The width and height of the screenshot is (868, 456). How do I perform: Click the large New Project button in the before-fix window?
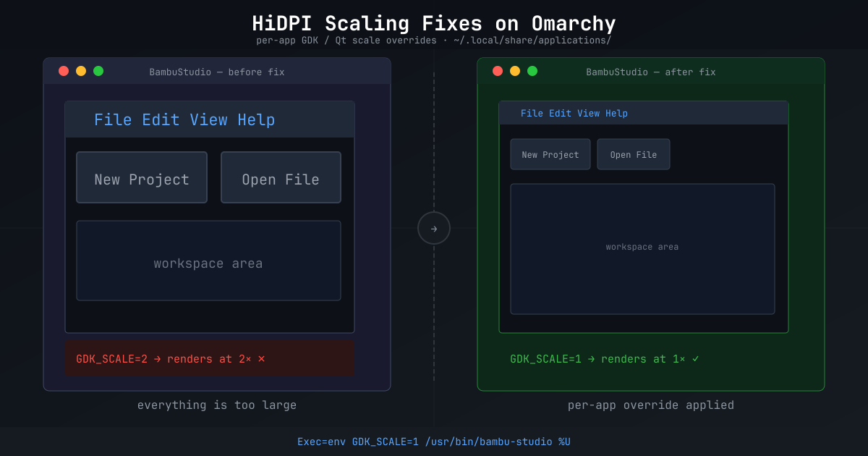[x=142, y=177]
